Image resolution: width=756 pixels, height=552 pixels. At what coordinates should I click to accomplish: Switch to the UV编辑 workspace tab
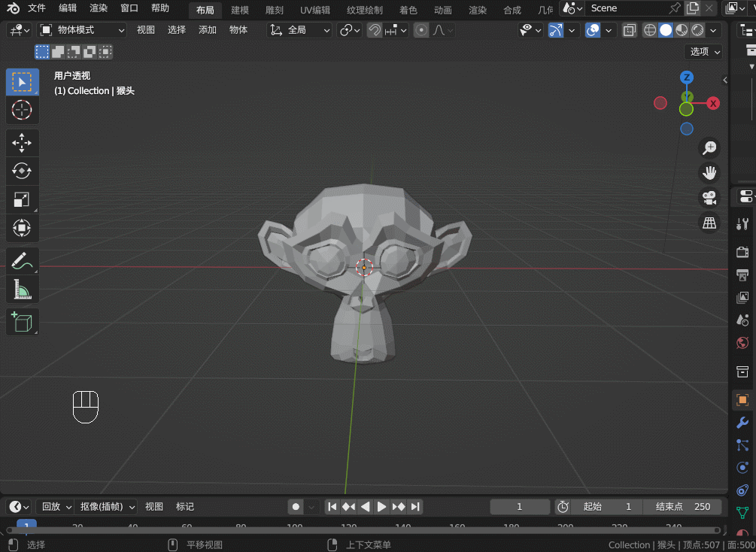(x=315, y=10)
